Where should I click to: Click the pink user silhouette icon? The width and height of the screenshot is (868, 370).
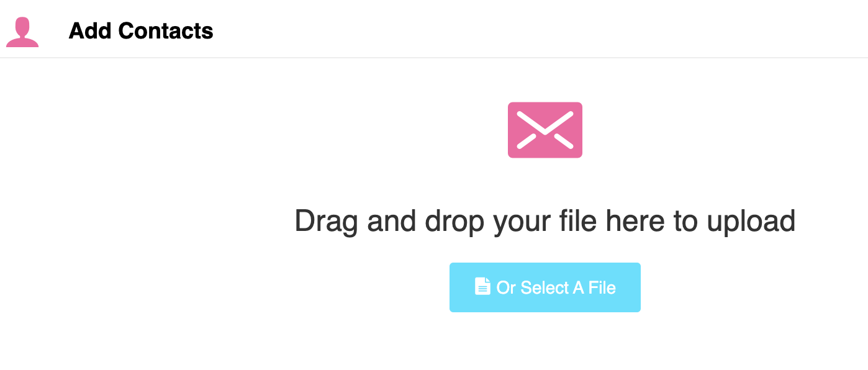pos(22,32)
